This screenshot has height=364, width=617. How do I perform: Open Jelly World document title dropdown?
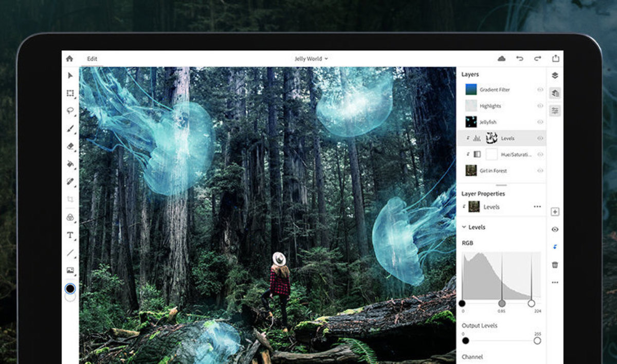[311, 59]
